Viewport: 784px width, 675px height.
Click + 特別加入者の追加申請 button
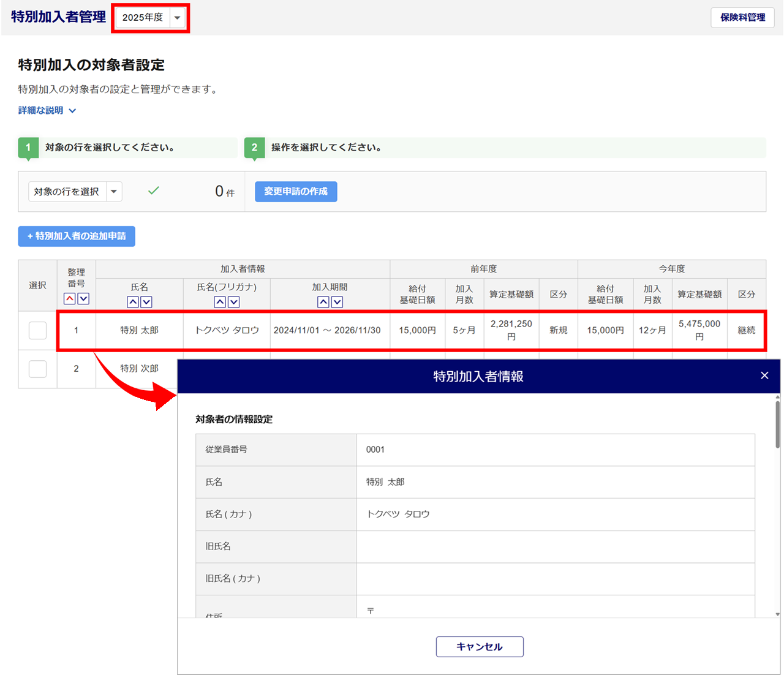point(77,236)
